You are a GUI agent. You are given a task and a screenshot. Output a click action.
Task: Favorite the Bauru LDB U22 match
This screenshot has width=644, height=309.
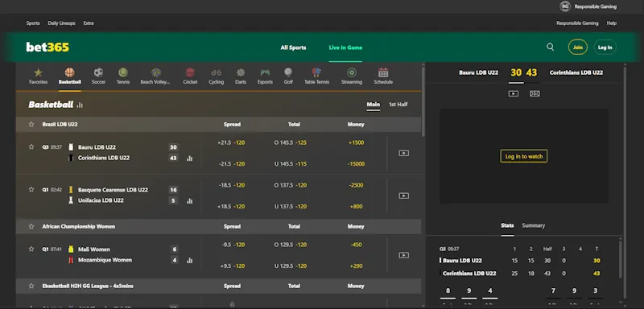click(31, 146)
